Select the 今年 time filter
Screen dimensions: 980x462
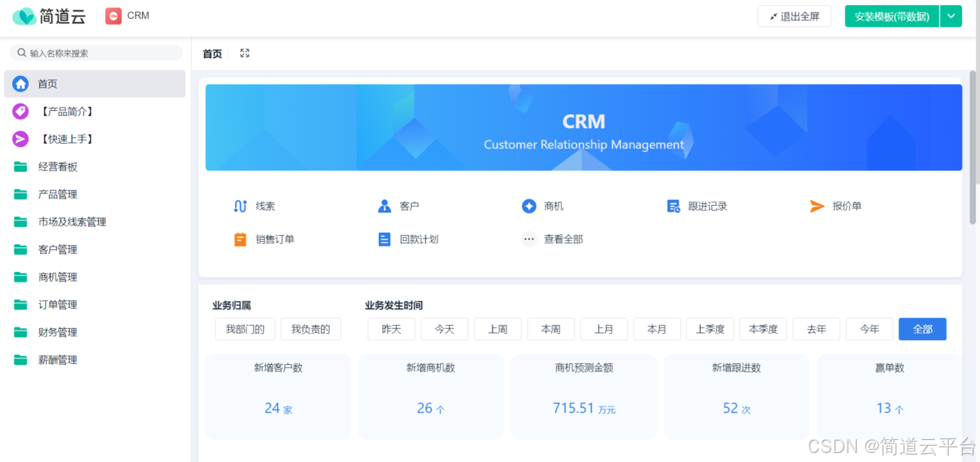[x=870, y=329]
